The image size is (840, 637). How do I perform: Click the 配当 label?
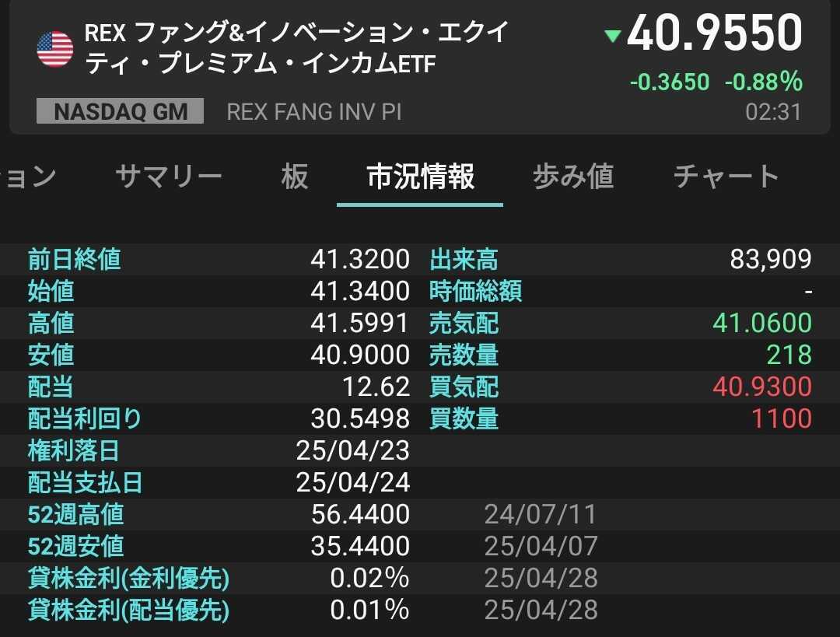coord(51,387)
